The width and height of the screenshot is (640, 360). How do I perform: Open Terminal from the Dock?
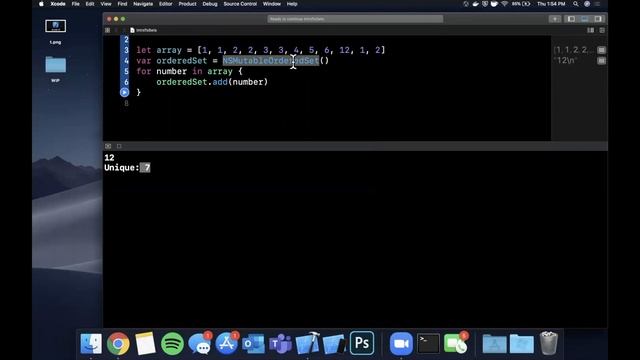428,343
